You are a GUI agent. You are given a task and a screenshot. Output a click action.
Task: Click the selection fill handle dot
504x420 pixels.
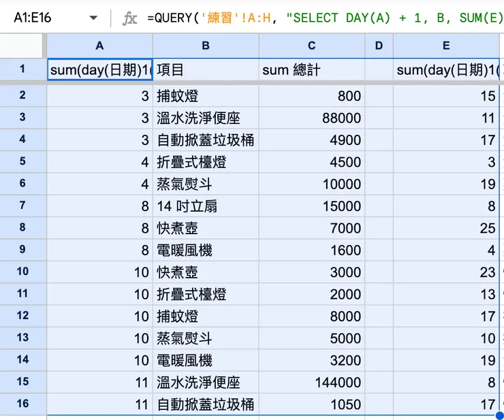(499, 415)
